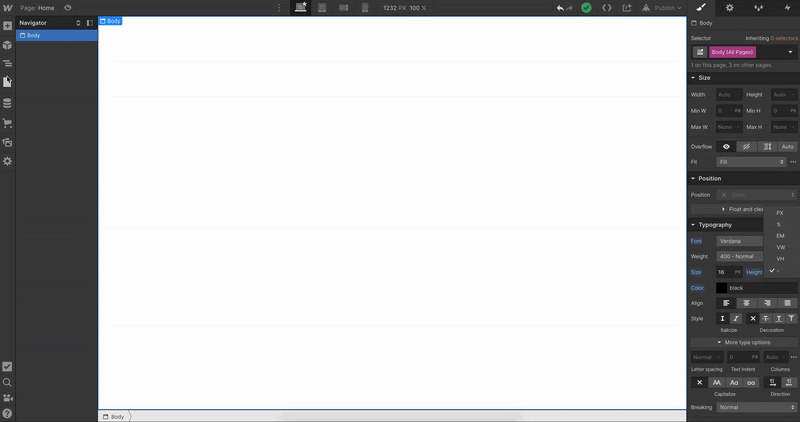Click the black text color swatch

tap(721, 288)
